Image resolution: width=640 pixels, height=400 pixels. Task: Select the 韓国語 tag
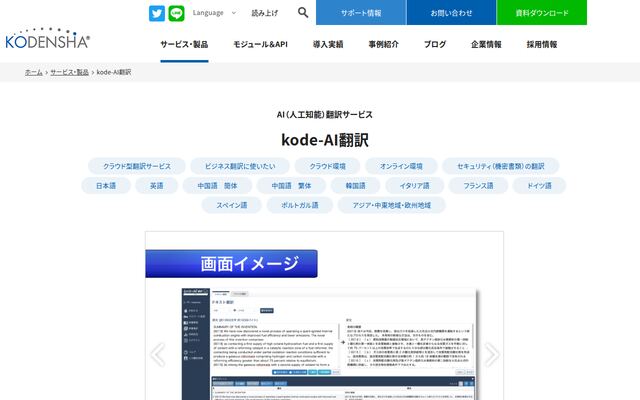coord(356,186)
